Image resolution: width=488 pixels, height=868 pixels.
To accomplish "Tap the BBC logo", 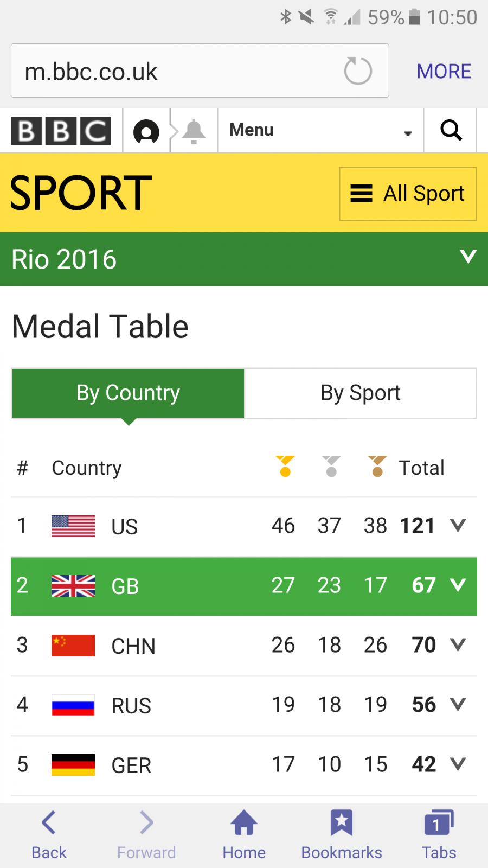I will [x=61, y=131].
